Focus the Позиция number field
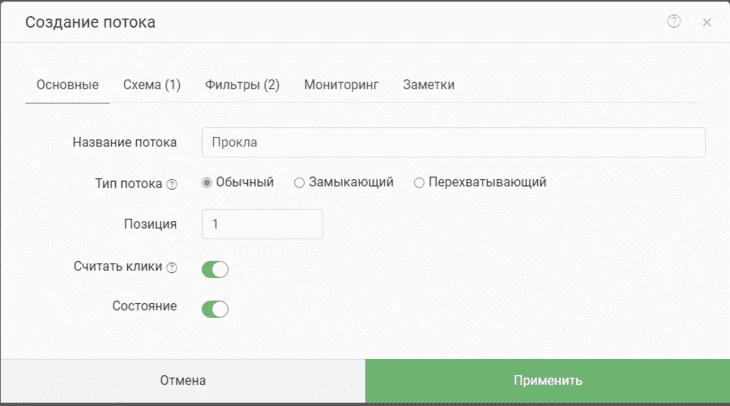The width and height of the screenshot is (730, 406). (x=262, y=224)
